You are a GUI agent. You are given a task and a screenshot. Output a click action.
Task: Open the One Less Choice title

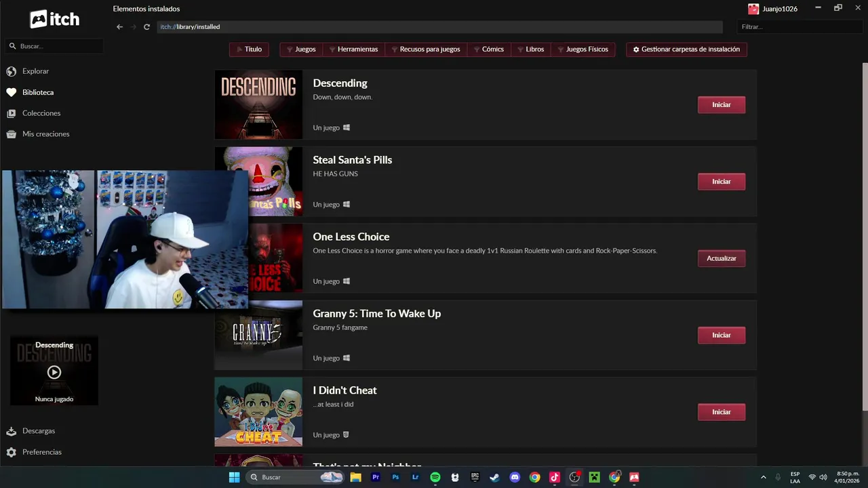tap(351, 237)
